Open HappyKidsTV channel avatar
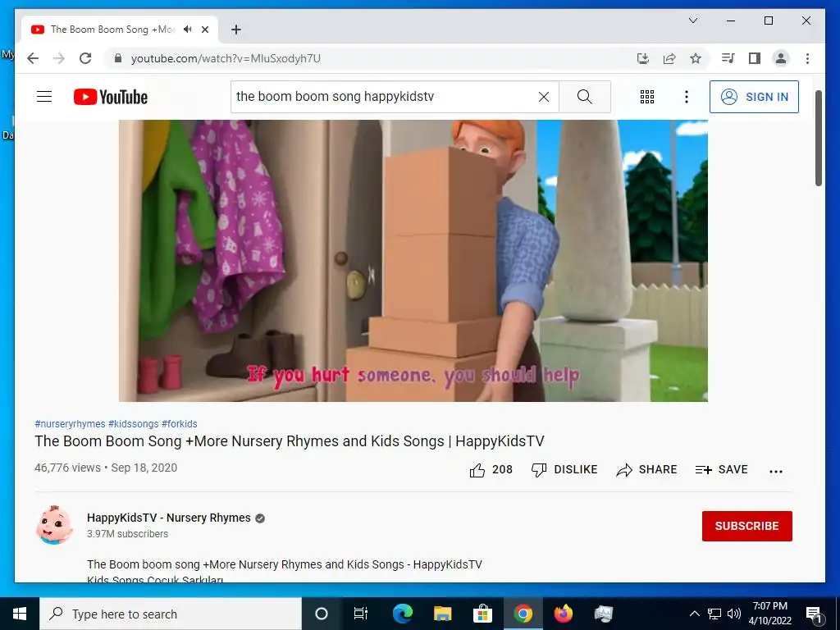This screenshot has width=840, height=630. pos(54,525)
